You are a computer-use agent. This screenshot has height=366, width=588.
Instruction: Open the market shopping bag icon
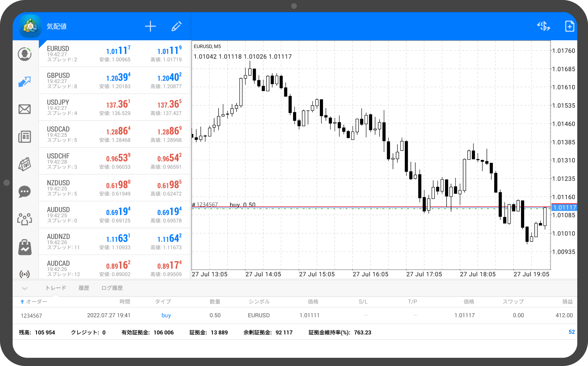pyautogui.click(x=25, y=247)
